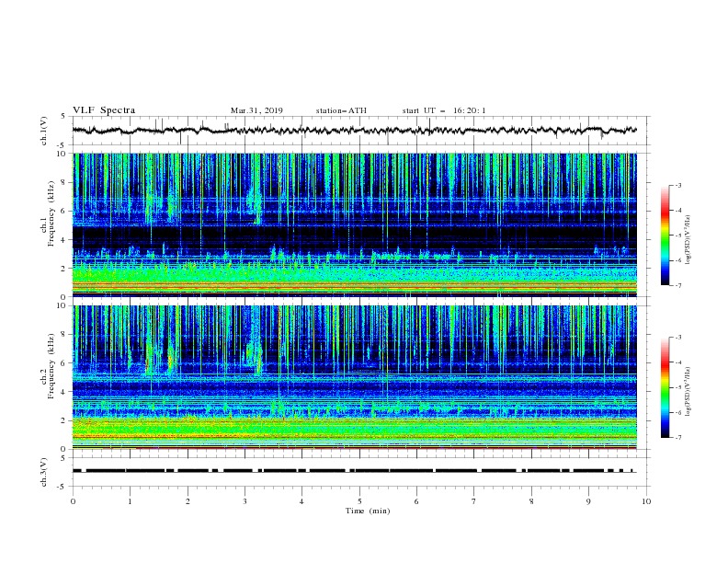The height and width of the screenshot is (563, 728).
Task: Click the 'station=ATH' header label
Action: pyautogui.click(x=341, y=110)
